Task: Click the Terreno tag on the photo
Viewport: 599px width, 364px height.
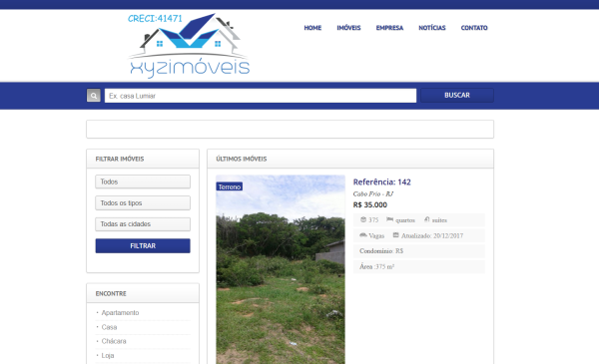Action: 230,186
